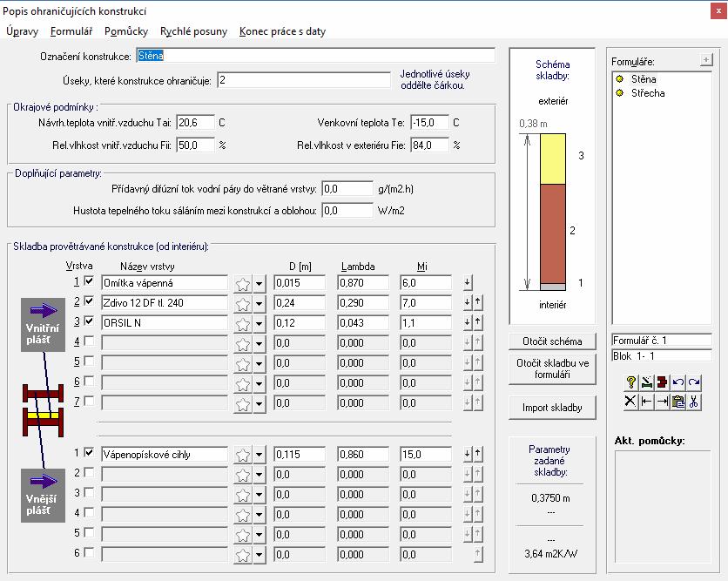Delete the form using the black X icon
The width and height of the screenshot is (728, 581).
point(631,402)
